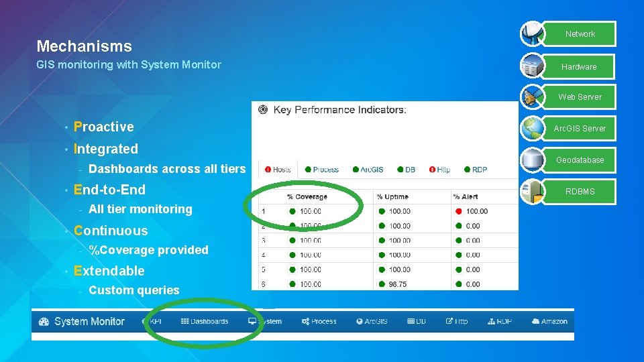Switch to the Process tab in KPI panel
This screenshot has width=644, height=362.
[322, 170]
